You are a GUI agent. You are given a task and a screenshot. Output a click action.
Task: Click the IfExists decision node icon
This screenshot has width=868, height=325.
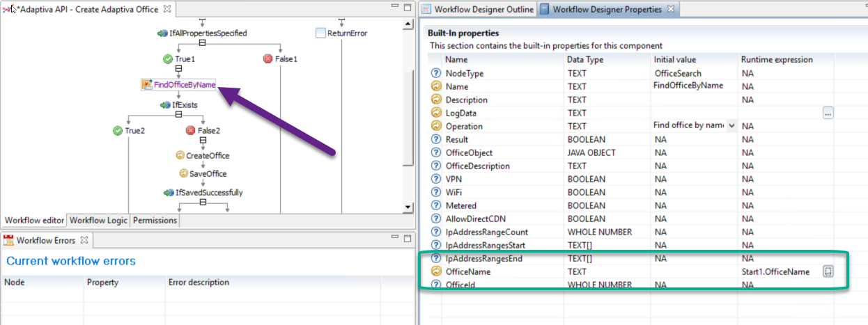click(x=165, y=105)
